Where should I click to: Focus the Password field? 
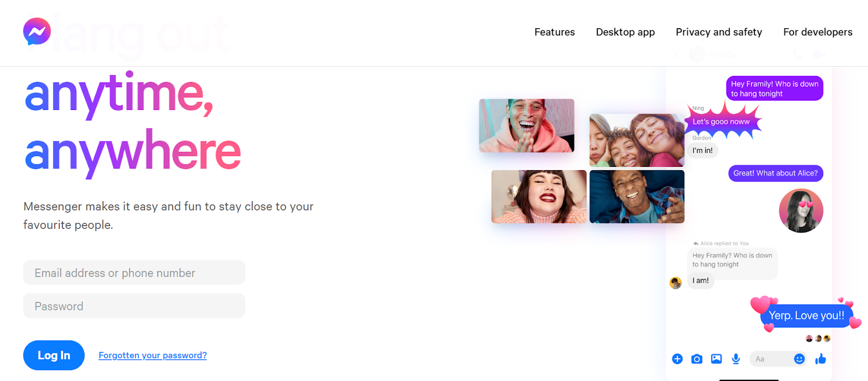pyautogui.click(x=134, y=306)
